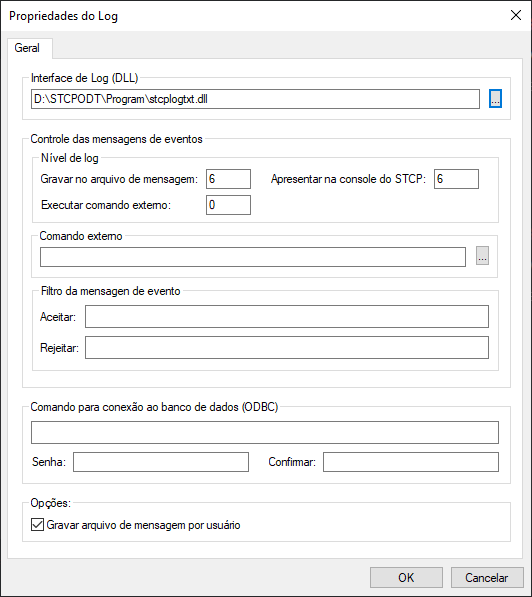
Task: Click browse button for Log DLL path
Action: point(495,99)
